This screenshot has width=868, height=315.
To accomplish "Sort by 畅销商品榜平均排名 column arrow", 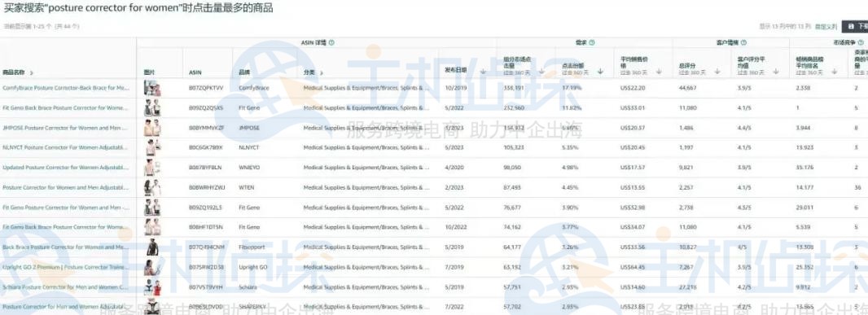I will tap(834, 72).
